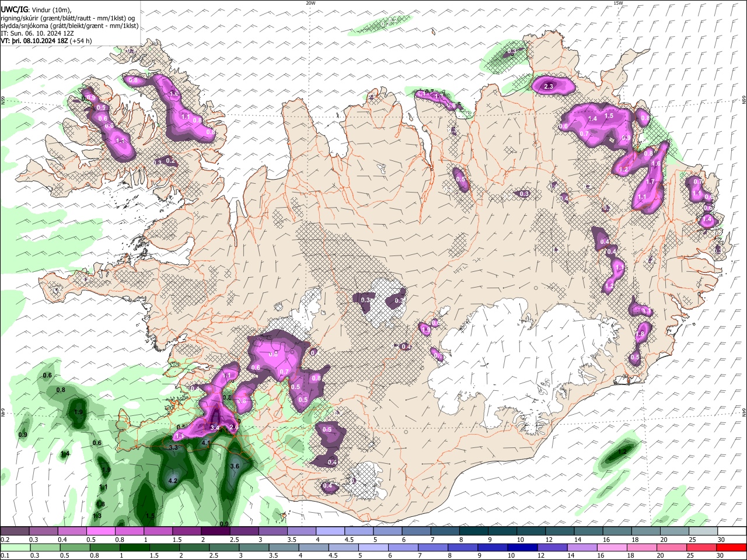Click the 4.2 rainfall maximum offshore southwest

coord(173,481)
